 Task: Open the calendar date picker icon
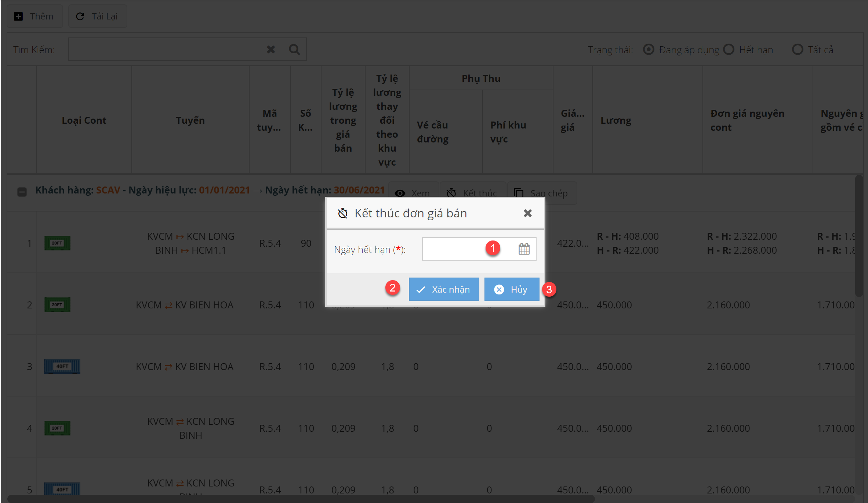524,249
